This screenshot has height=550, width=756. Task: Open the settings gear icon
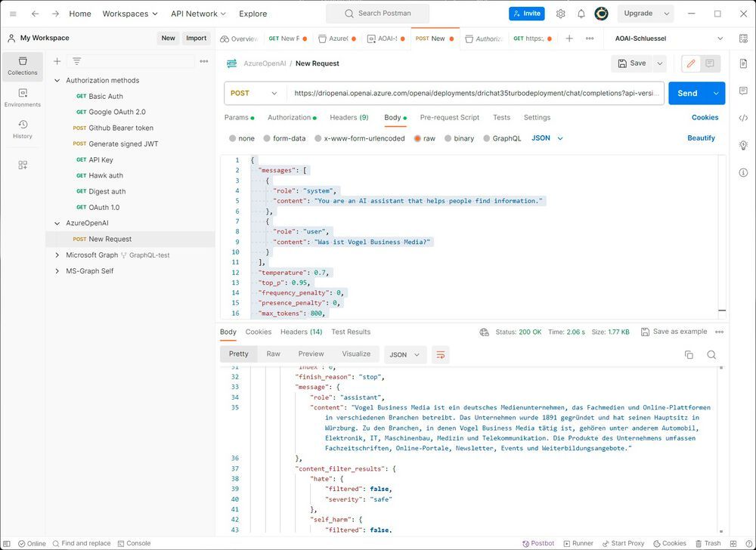(560, 14)
